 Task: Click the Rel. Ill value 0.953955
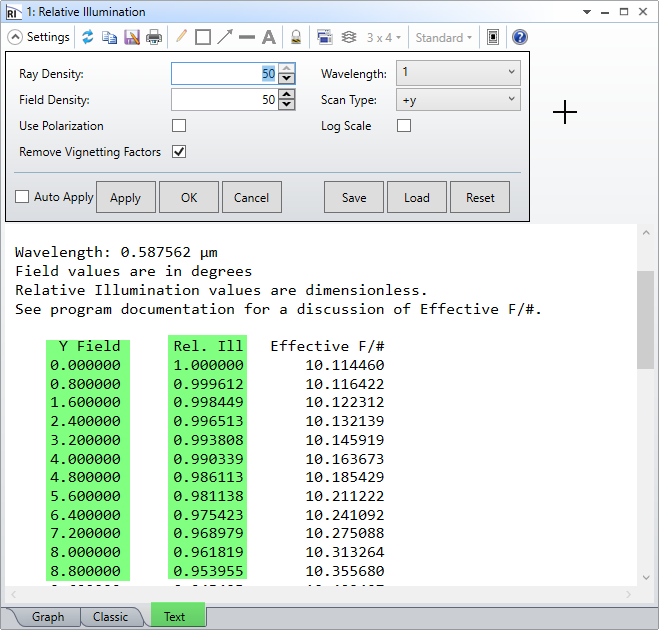[x=208, y=571]
